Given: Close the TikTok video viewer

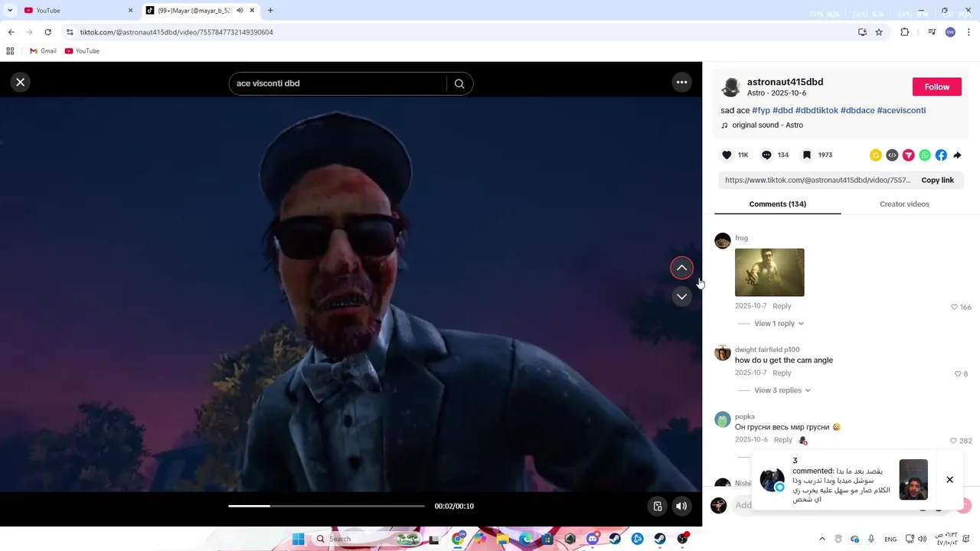Looking at the screenshot, I should point(21,82).
